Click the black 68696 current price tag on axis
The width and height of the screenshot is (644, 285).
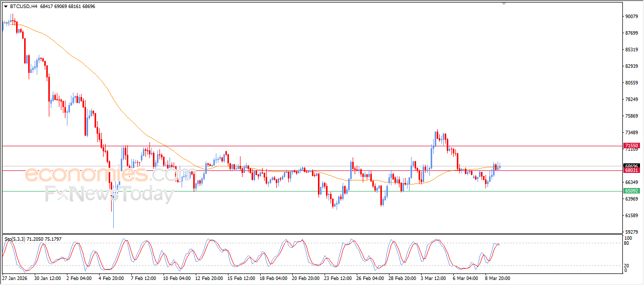point(631,166)
